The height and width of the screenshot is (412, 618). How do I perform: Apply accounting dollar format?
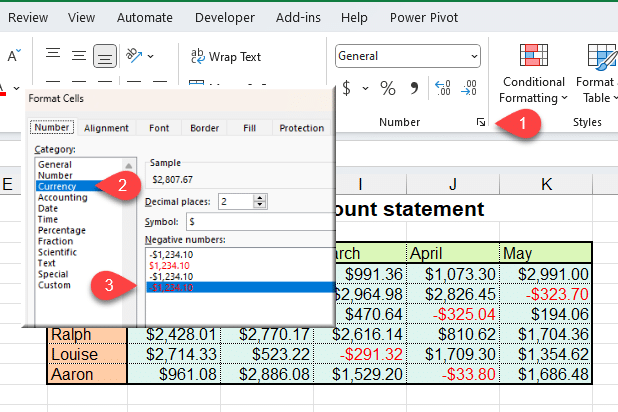[x=346, y=88]
